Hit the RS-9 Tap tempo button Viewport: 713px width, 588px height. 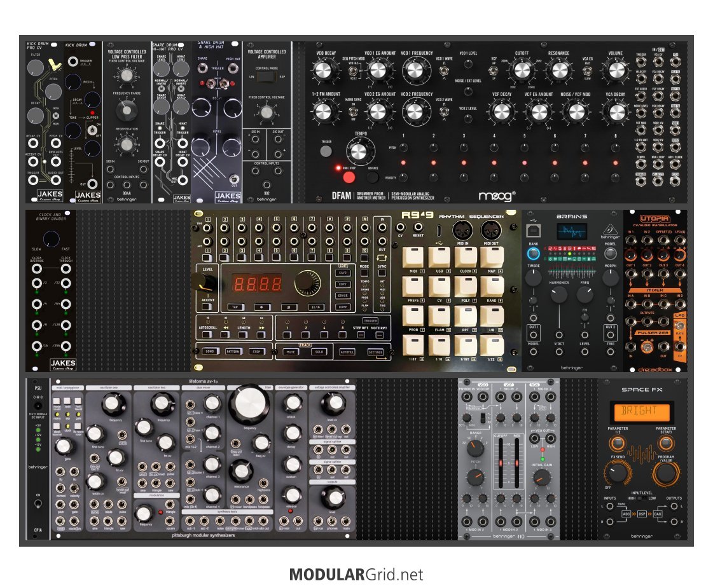[235, 307]
